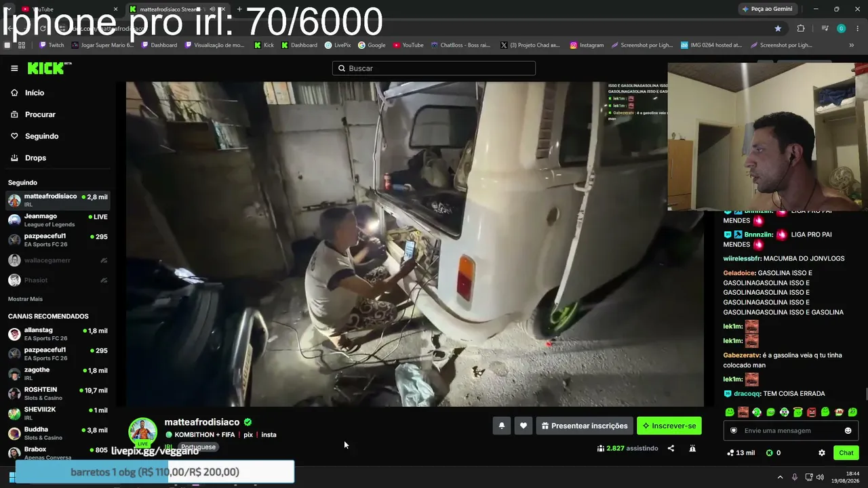
Task: Click username Geladoice in chat
Action: 739,273
